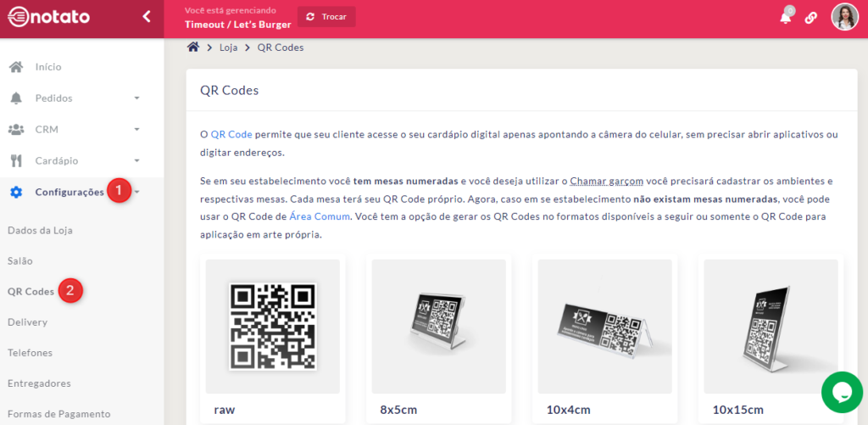Open the notifications bell
The width and height of the screenshot is (868, 425).
pyautogui.click(x=786, y=18)
